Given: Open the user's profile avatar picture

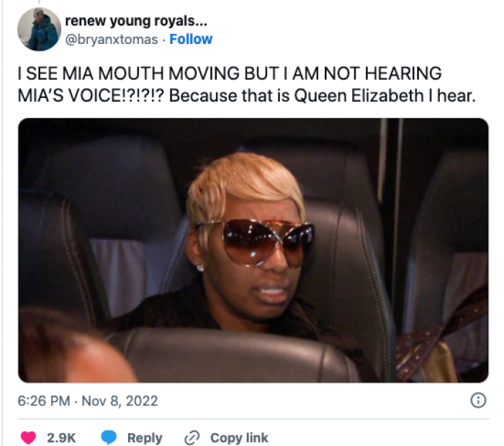Looking at the screenshot, I should tap(39, 30).
